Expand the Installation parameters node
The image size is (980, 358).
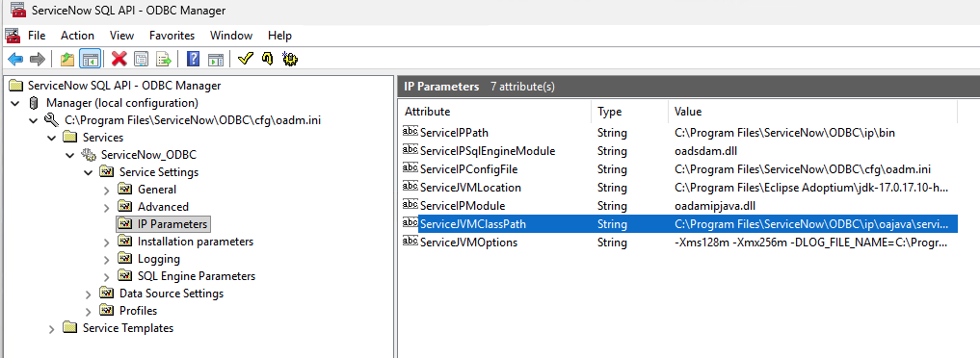pos(106,242)
